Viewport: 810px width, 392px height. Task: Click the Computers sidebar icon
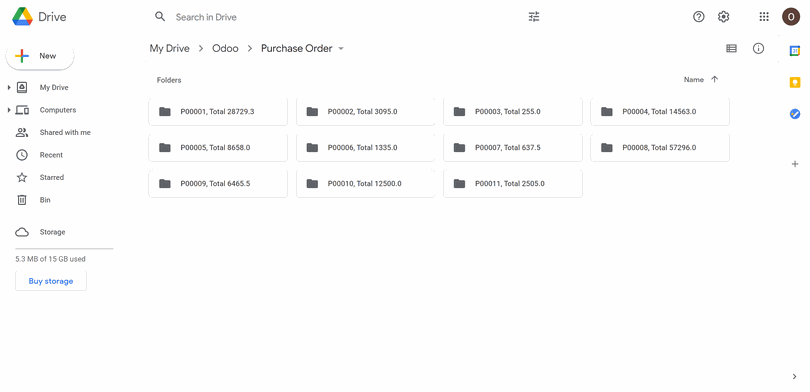(22, 110)
